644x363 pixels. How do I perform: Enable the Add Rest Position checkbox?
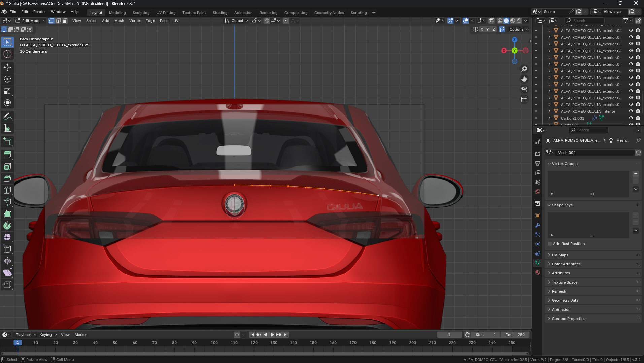coord(550,244)
